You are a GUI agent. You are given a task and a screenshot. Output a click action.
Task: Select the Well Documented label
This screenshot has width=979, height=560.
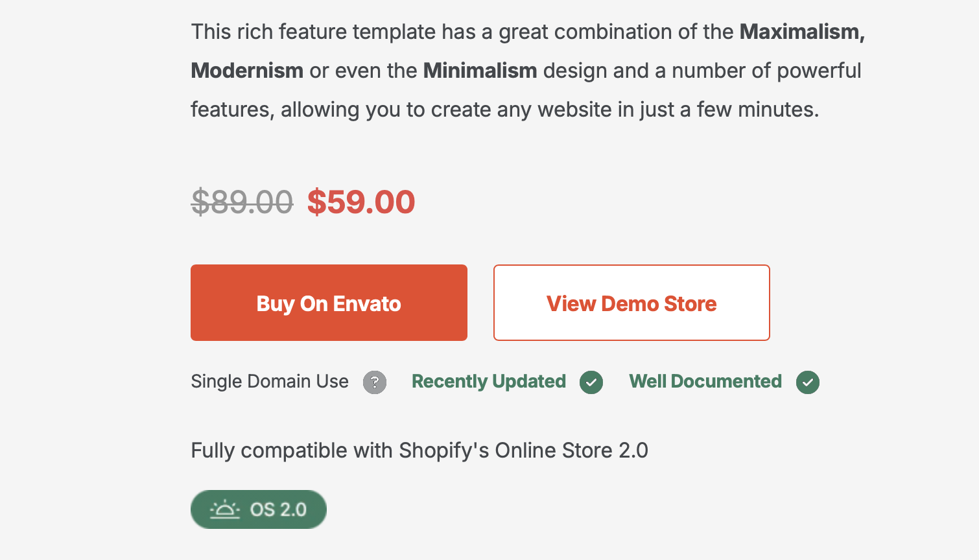(705, 381)
